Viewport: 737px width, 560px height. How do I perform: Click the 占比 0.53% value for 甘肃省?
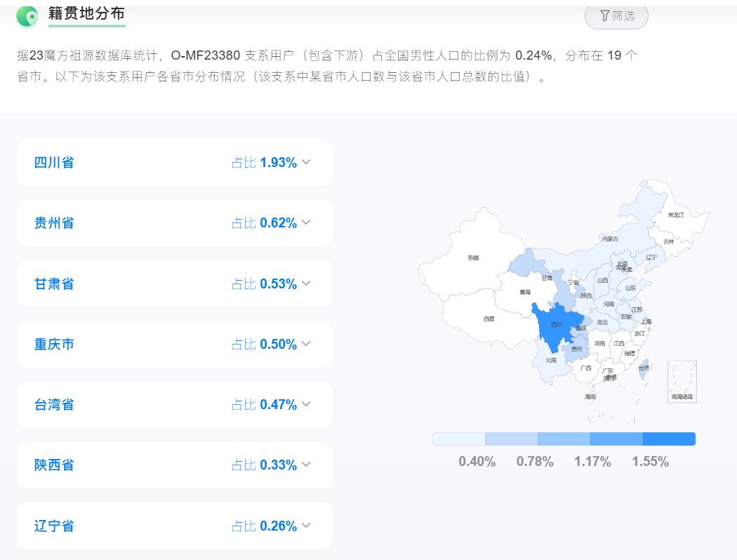click(x=264, y=284)
